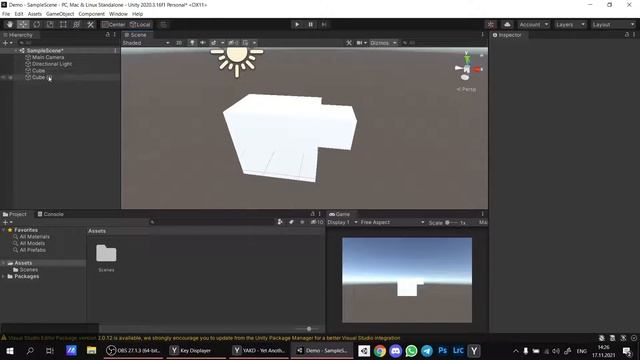This screenshot has height=360, width=640.
Task: Open the Scene component tools icon
Action: (x=349, y=43)
